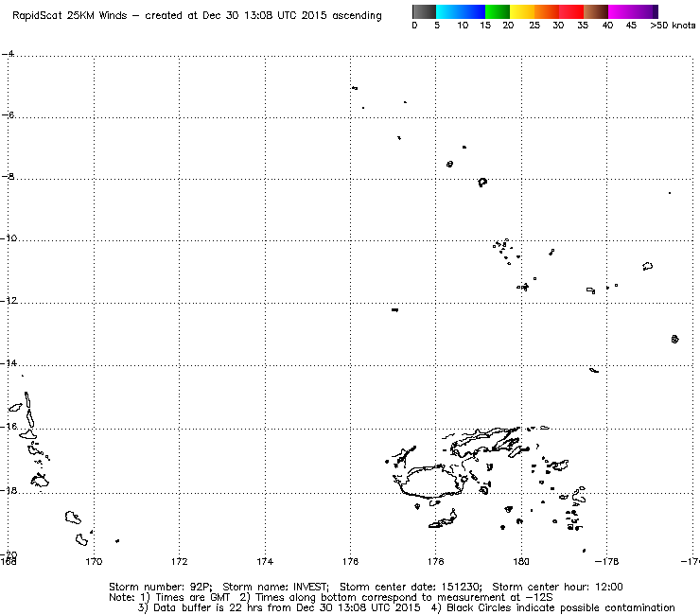Pick the red 30-35 knots legend band
This screenshot has width=700, height=615.
coord(571,11)
